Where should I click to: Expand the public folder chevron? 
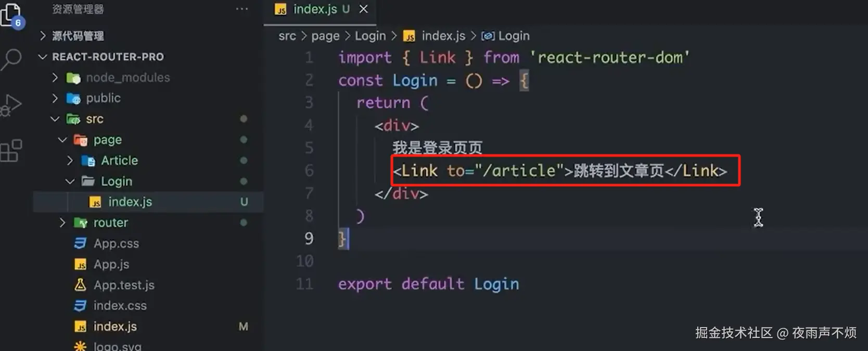(x=55, y=98)
